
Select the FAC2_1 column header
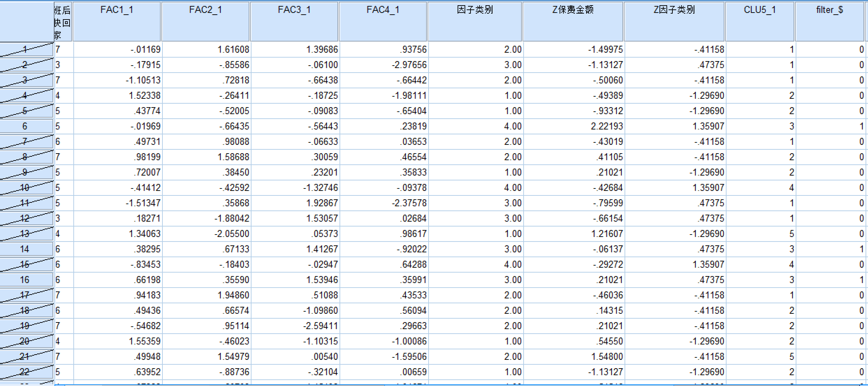click(x=206, y=22)
